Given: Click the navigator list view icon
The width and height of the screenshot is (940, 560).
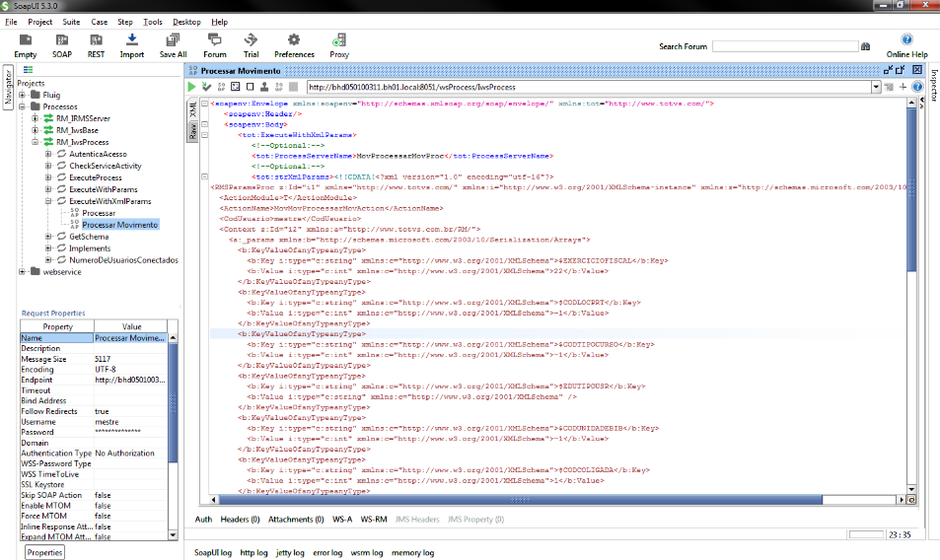Looking at the screenshot, I should tap(29, 70).
